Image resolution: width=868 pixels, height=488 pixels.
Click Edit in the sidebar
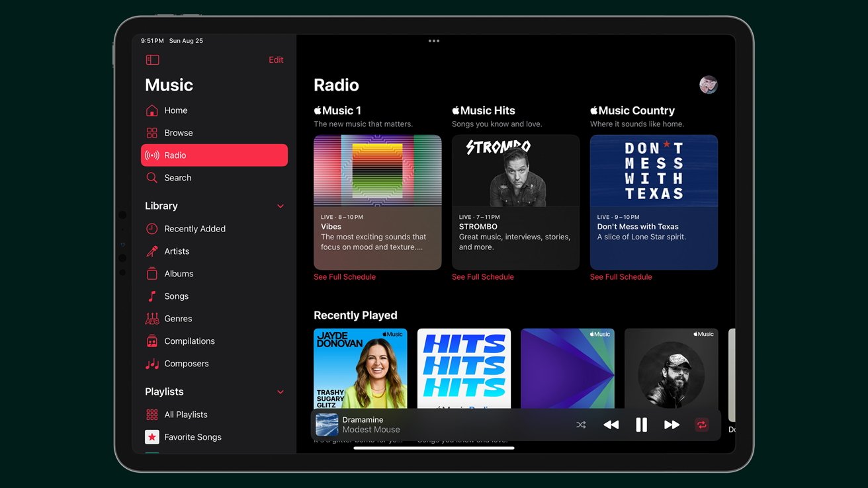(x=276, y=60)
